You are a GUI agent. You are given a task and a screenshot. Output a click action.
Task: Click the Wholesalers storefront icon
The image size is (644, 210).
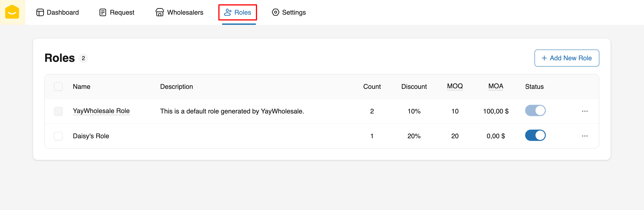[x=160, y=12]
